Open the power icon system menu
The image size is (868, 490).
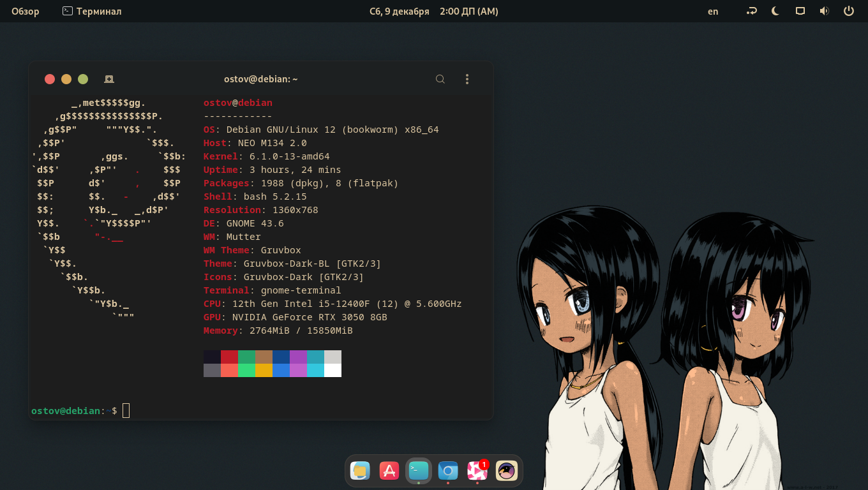pyautogui.click(x=848, y=11)
